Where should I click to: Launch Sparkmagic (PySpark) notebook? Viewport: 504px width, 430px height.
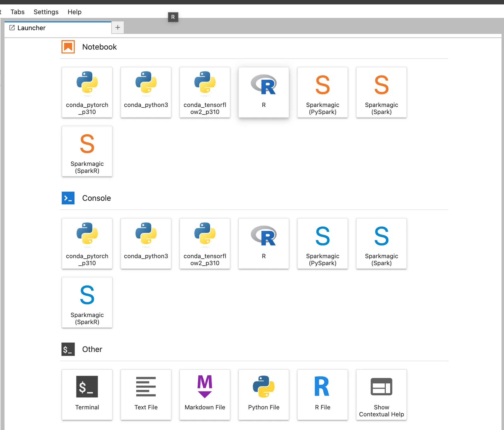click(322, 92)
